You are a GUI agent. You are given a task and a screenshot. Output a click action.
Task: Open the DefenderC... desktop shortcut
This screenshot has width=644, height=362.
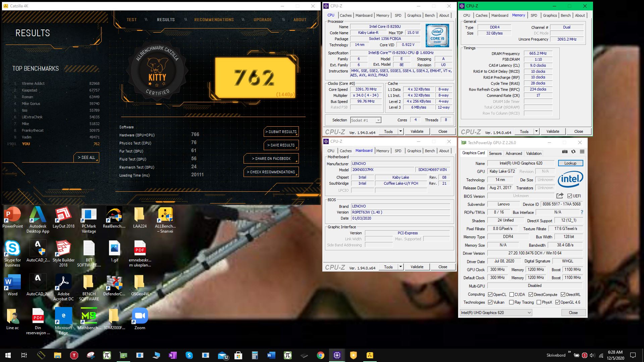(114, 285)
